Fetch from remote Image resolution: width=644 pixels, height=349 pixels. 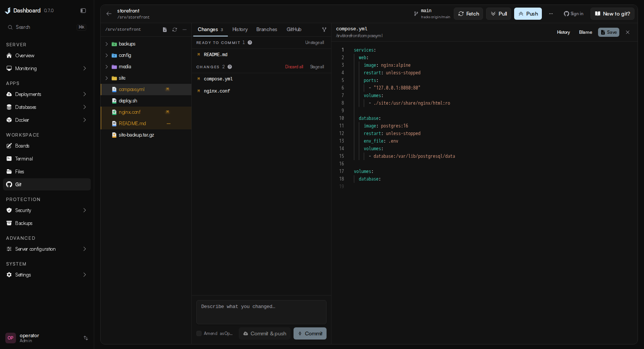(x=469, y=14)
